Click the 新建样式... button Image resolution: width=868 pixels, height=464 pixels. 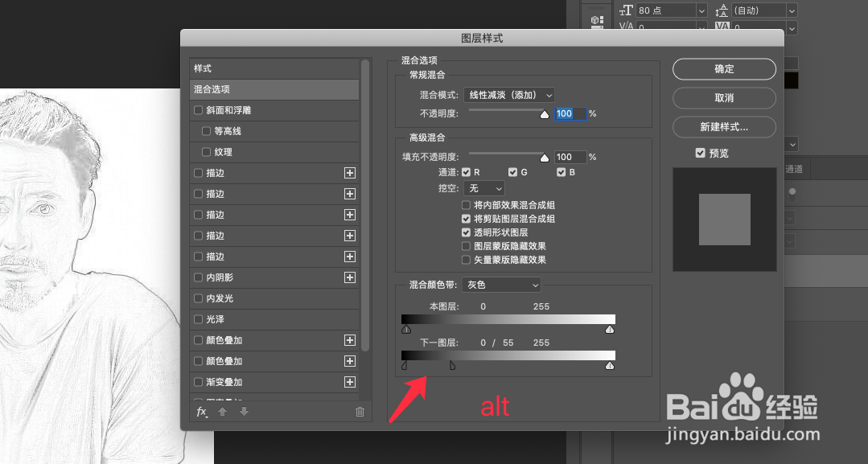click(x=724, y=127)
